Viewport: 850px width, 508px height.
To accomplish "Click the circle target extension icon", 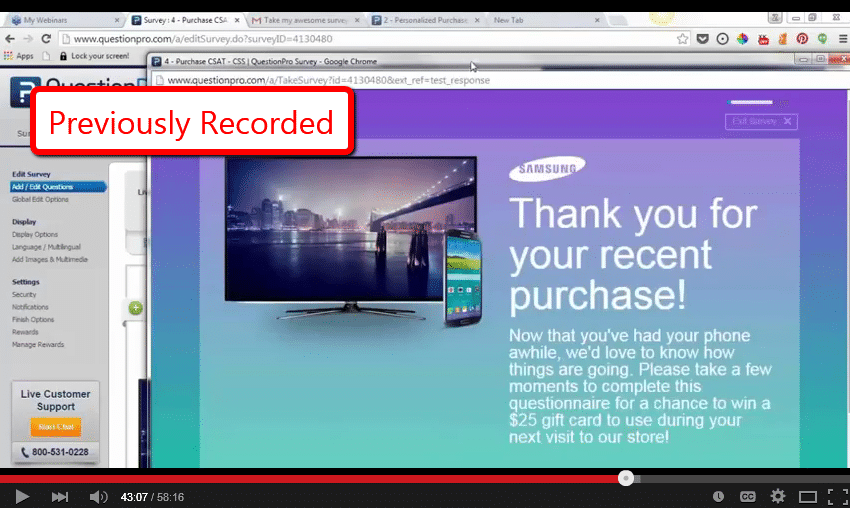I will click(723, 39).
